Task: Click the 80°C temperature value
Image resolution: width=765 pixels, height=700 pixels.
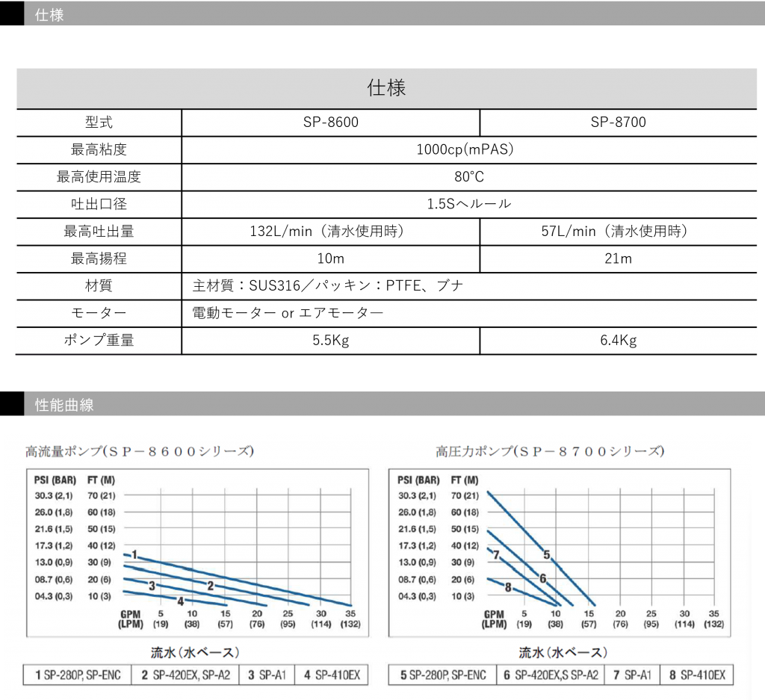Action: pyautogui.click(x=469, y=176)
